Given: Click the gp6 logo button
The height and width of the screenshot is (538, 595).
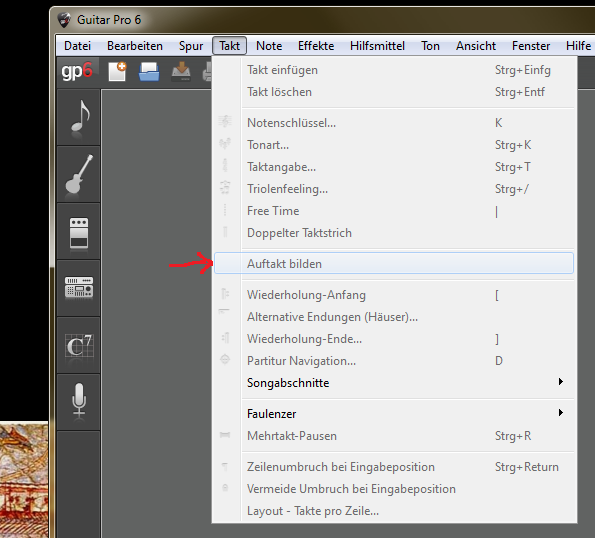Looking at the screenshot, I should pos(77,72).
